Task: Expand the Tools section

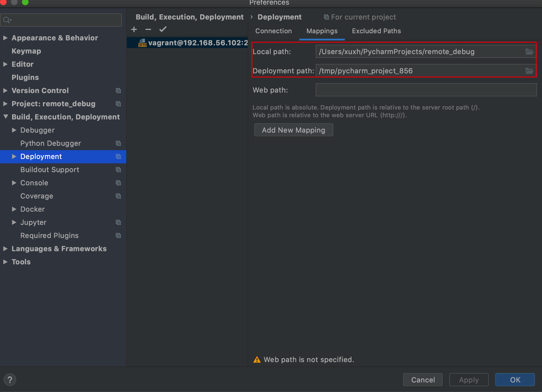Action: (5, 262)
